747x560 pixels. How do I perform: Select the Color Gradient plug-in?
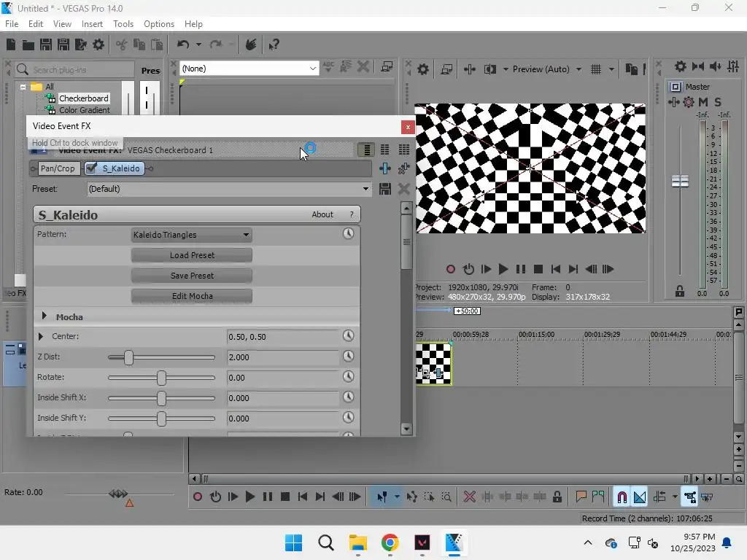click(x=85, y=110)
